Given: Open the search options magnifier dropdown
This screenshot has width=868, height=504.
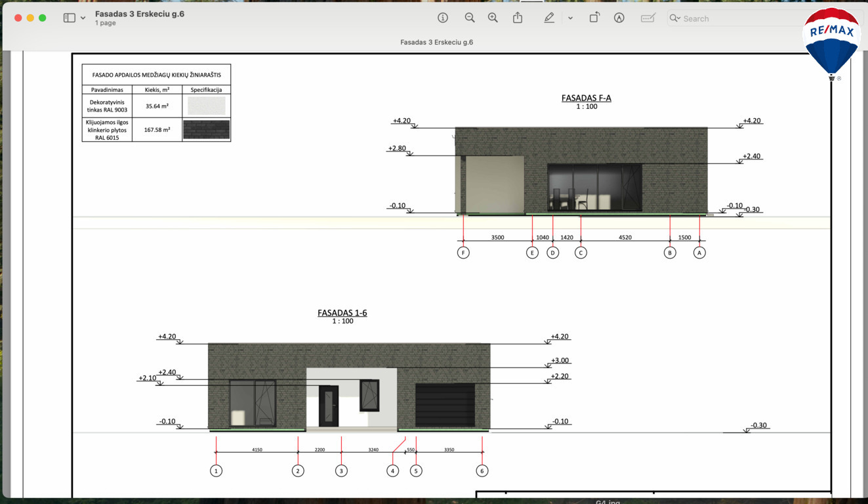Looking at the screenshot, I should (x=674, y=18).
